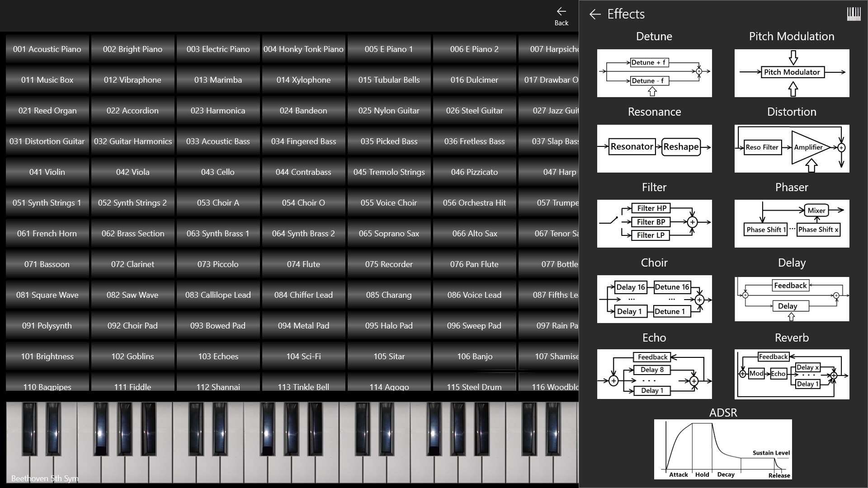
Task: Enable the Filter effect
Action: point(654,223)
